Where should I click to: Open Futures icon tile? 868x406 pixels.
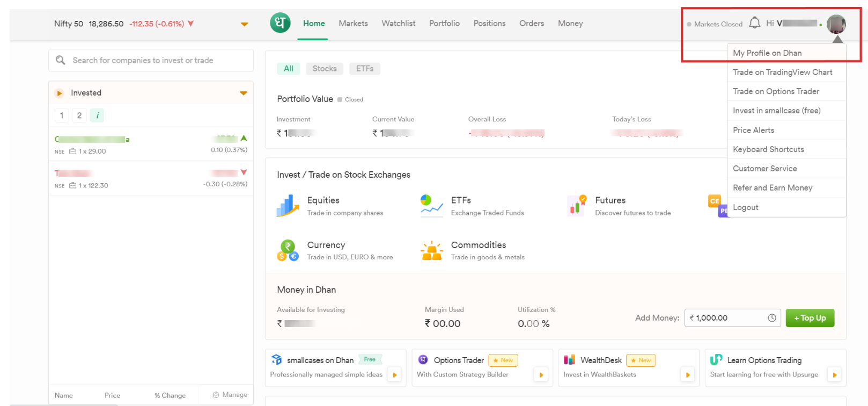577,206
